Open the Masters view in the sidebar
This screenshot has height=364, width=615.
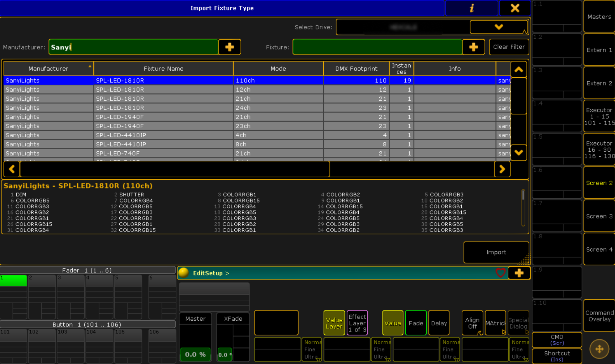click(599, 17)
